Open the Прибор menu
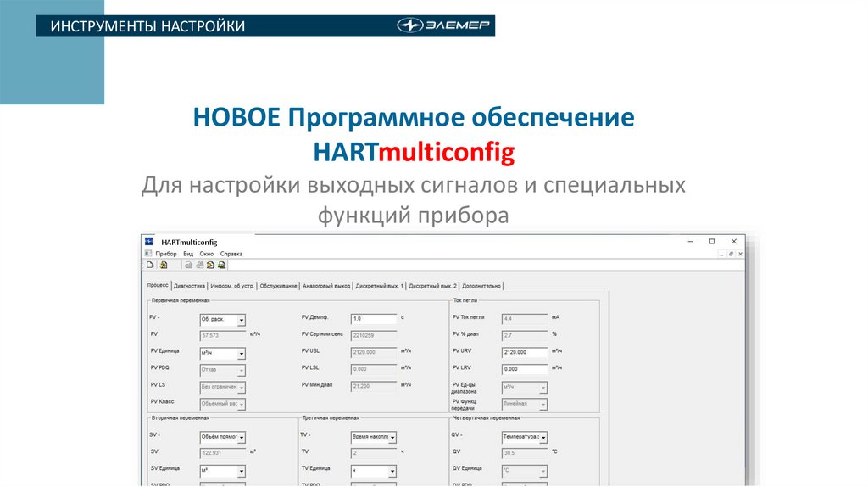 click(166, 254)
